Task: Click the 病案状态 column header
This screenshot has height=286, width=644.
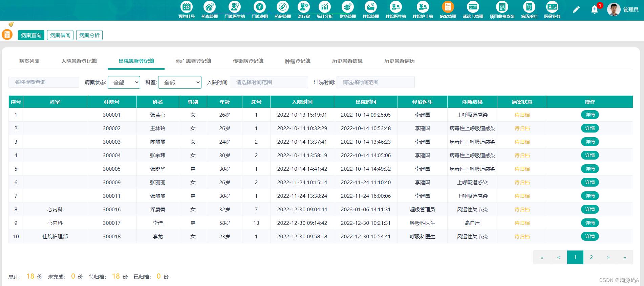Action: pos(522,102)
